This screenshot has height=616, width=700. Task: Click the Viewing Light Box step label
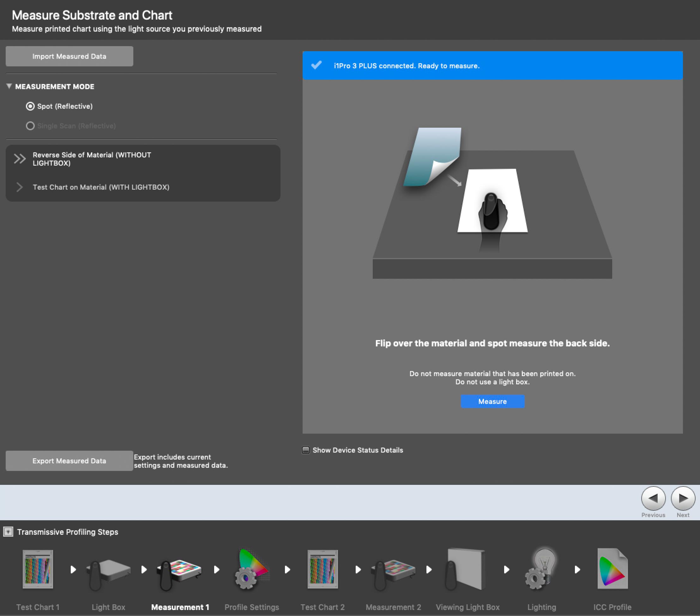point(468,607)
